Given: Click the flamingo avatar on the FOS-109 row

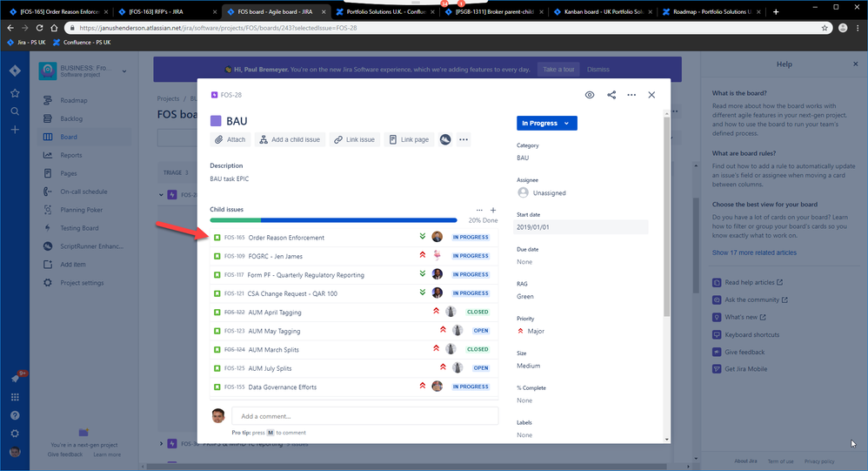Looking at the screenshot, I should pyautogui.click(x=437, y=255).
